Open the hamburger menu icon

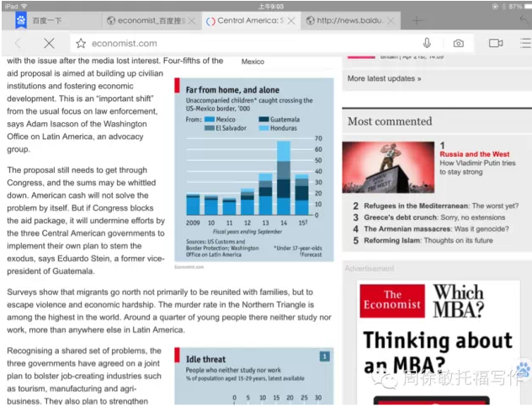click(x=524, y=43)
